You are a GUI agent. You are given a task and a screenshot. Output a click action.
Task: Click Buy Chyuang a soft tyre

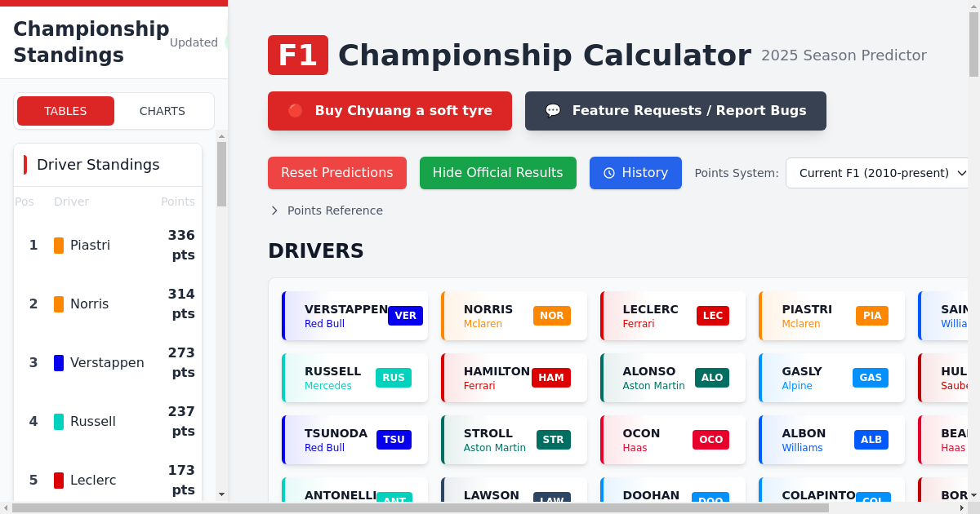[390, 111]
